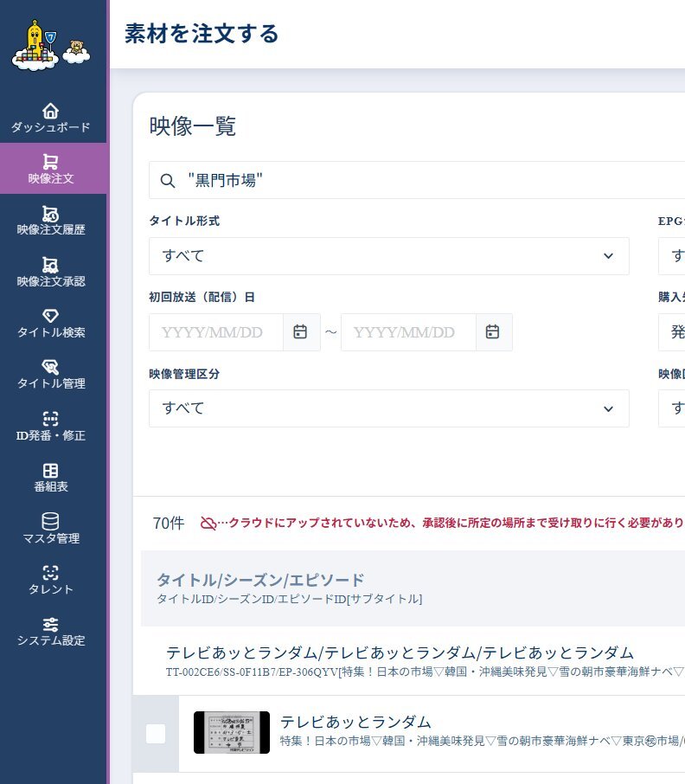Click the search magnifier icon

168,180
